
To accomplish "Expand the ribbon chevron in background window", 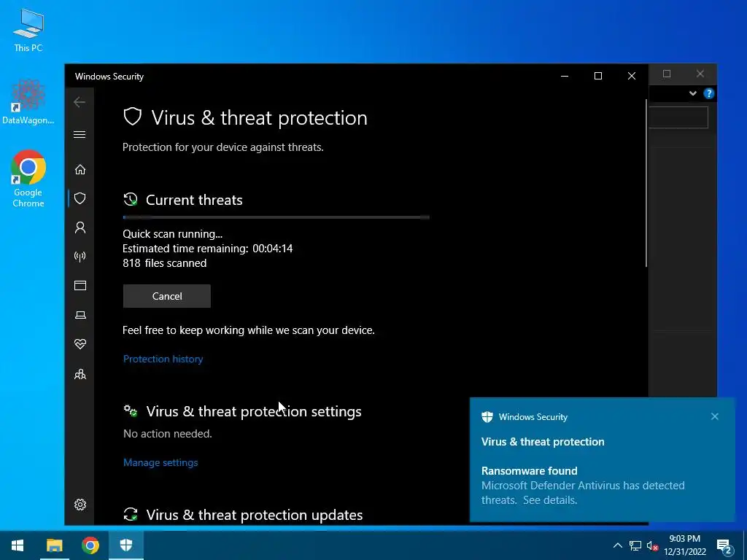I will 693,93.
